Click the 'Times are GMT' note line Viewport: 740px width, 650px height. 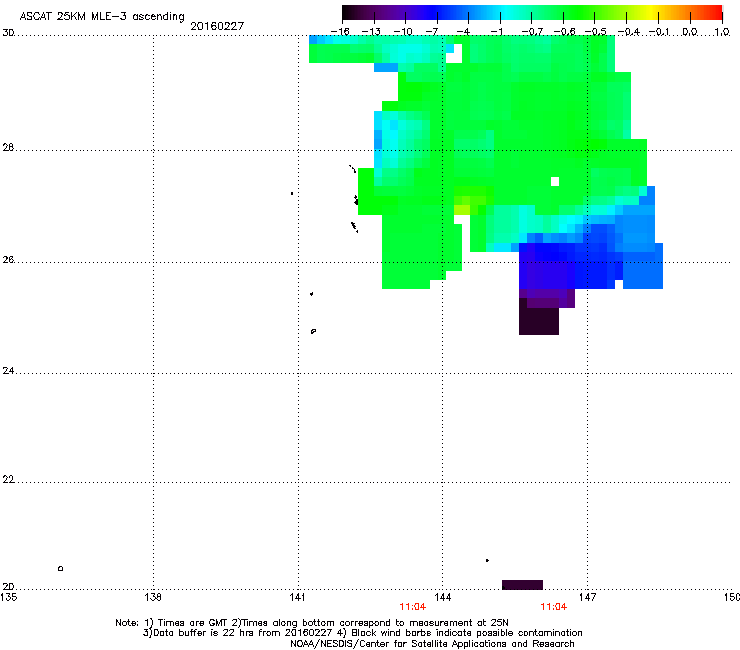pyautogui.click(x=311, y=623)
